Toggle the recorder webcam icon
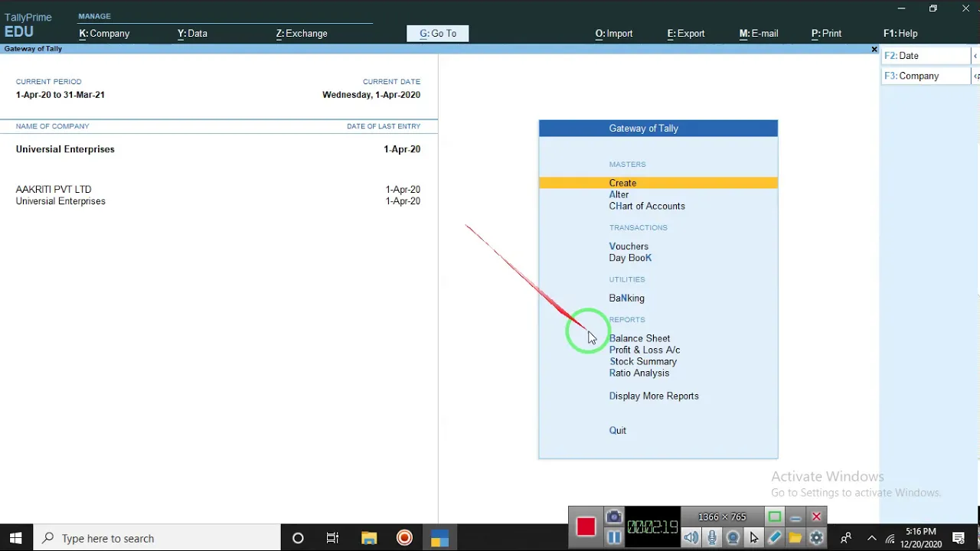This screenshot has height=551, width=980. point(733,538)
